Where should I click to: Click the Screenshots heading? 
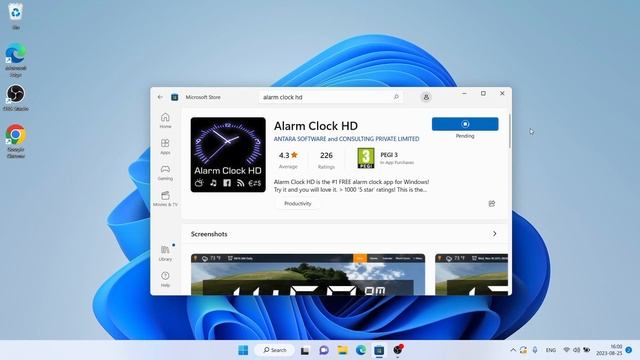209,234
